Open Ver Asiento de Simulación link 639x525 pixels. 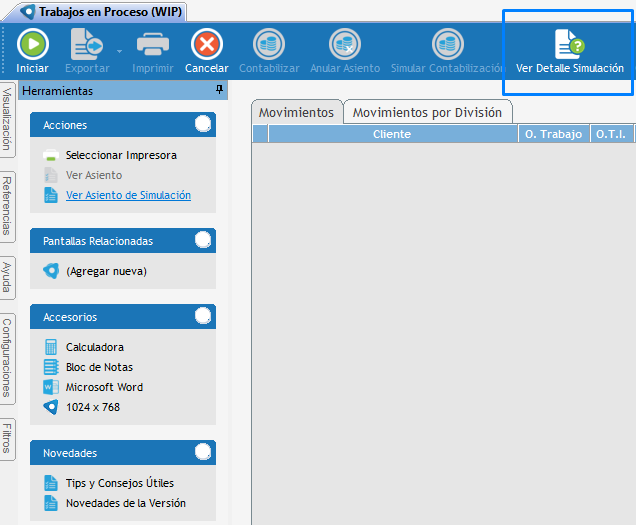click(x=128, y=196)
